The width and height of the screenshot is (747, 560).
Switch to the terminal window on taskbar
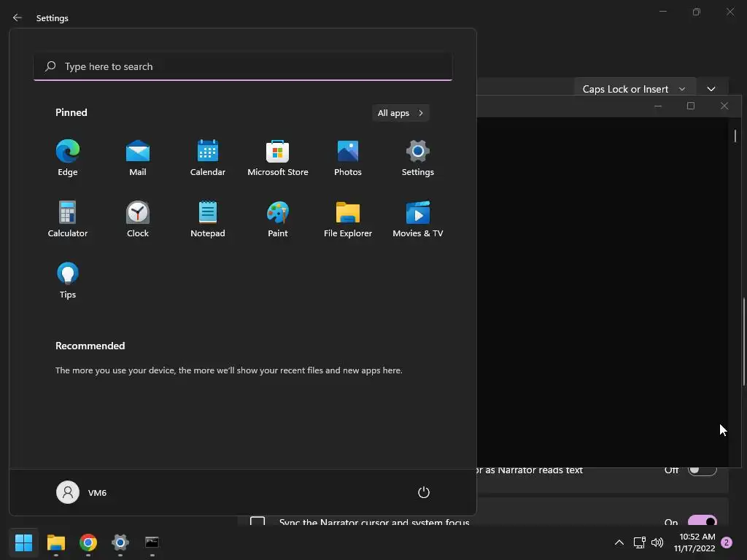[x=152, y=542]
